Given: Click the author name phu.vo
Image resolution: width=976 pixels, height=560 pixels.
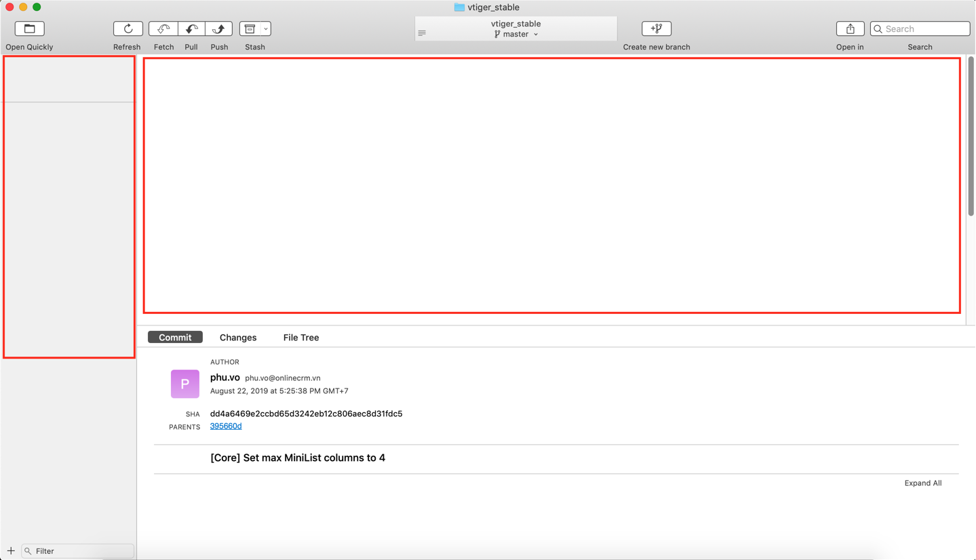Looking at the screenshot, I should click(x=225, y=377).
